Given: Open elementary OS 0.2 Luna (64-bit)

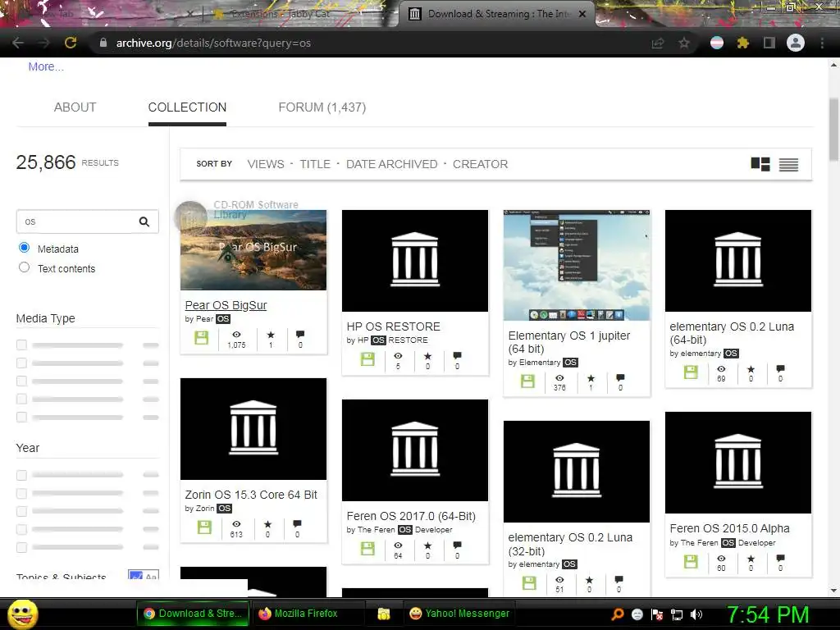Looking at the screenshot, I should point(732,333).
